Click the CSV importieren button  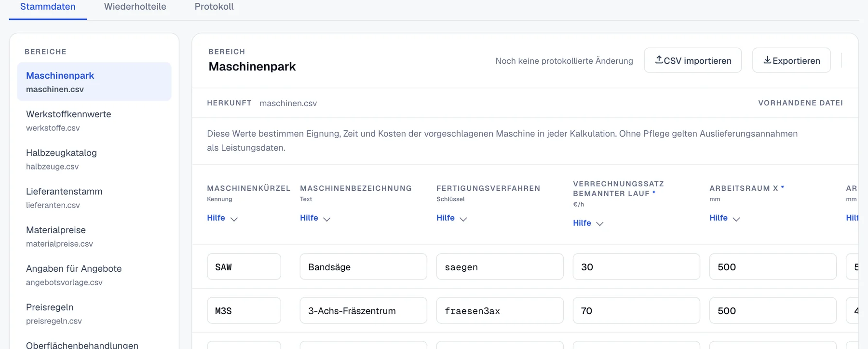click(692, 60)
